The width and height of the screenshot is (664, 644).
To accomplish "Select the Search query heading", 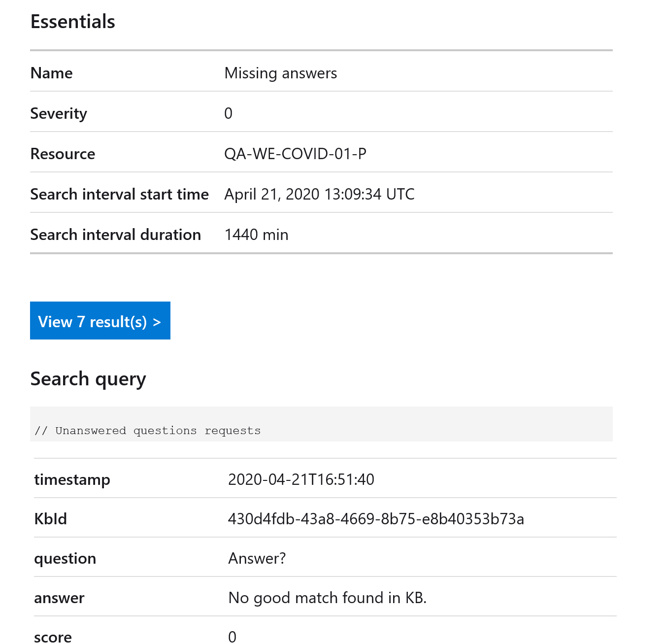I will 88,379.
